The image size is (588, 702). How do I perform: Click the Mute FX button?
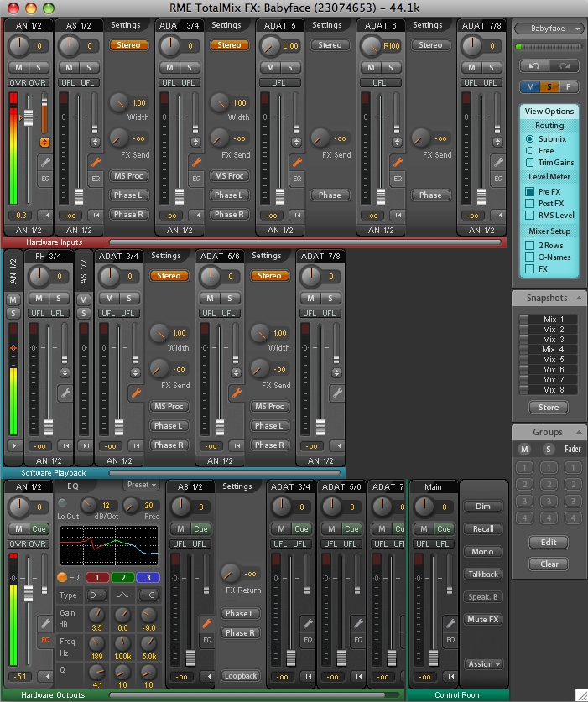tap(483, 620)
